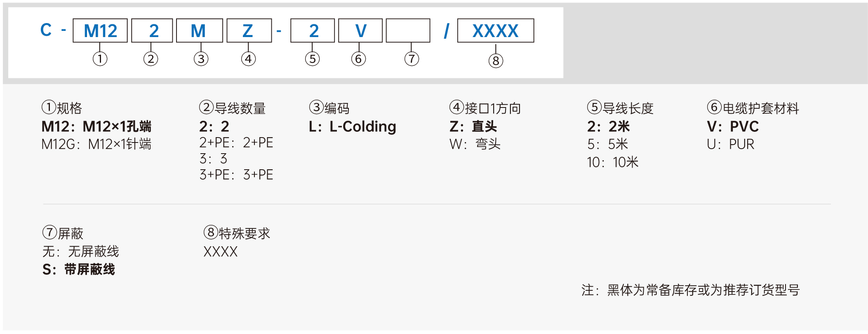Click the empty shielding code box
Viewport: 868px width, 334px height.
tap(408, 30)
